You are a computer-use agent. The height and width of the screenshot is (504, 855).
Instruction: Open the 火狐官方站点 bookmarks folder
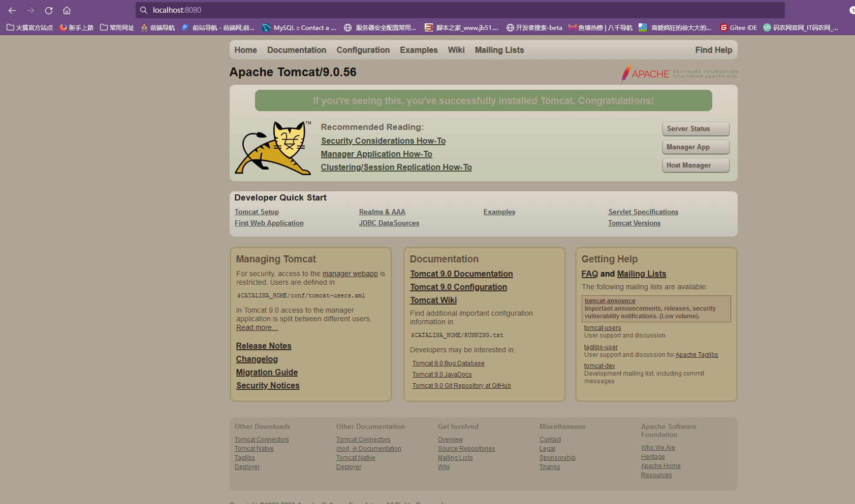[x=29, y=27]
